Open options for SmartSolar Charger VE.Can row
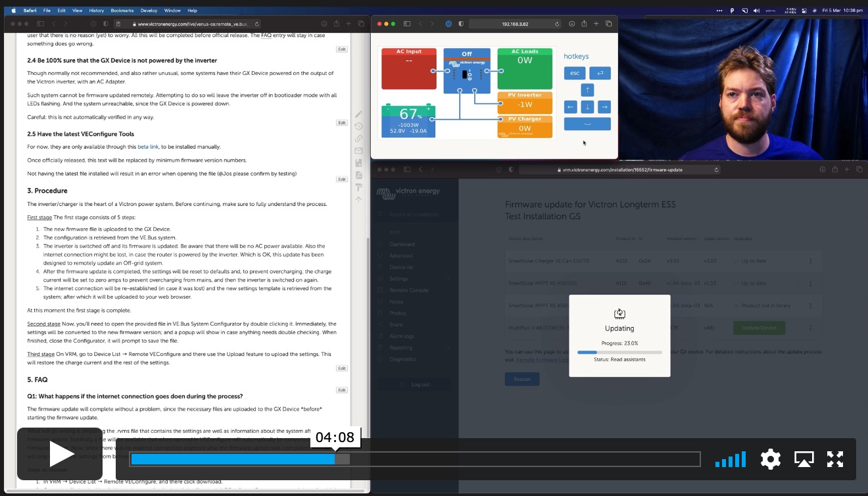 tap(810, 261)
